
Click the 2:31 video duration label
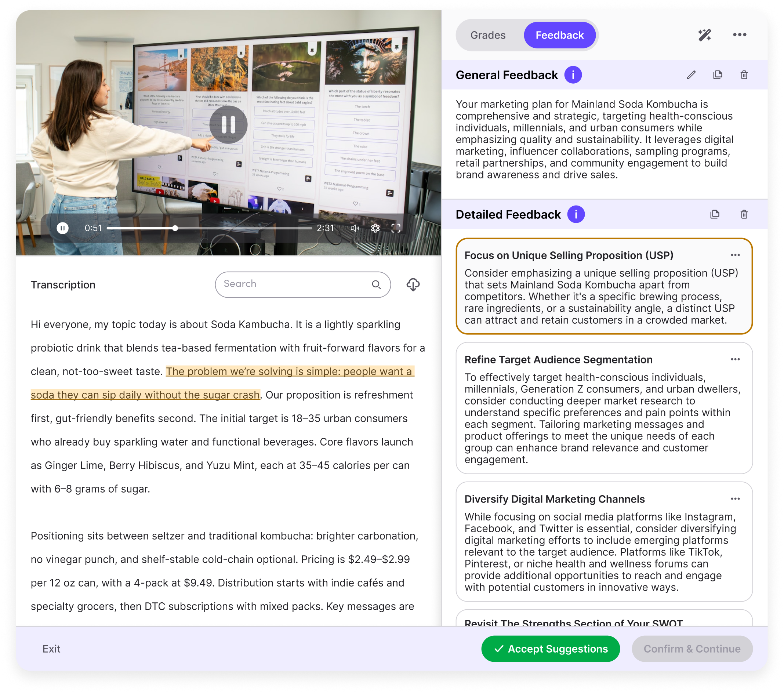pos(325,228)
